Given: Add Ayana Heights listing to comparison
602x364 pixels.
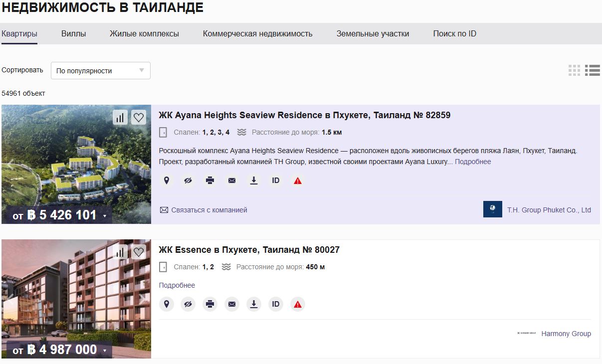Looking at the screenshot, I should pos(120,118).
